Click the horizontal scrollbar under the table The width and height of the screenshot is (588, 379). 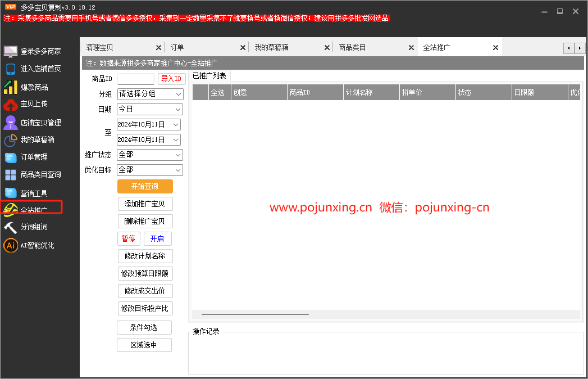[255, 314]
